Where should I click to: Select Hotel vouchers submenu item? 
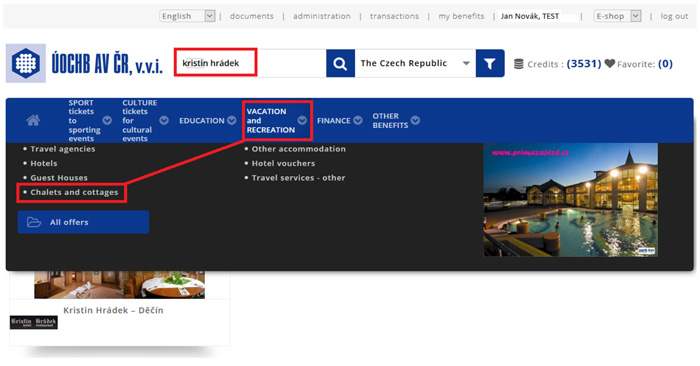(x=283, y=163)
